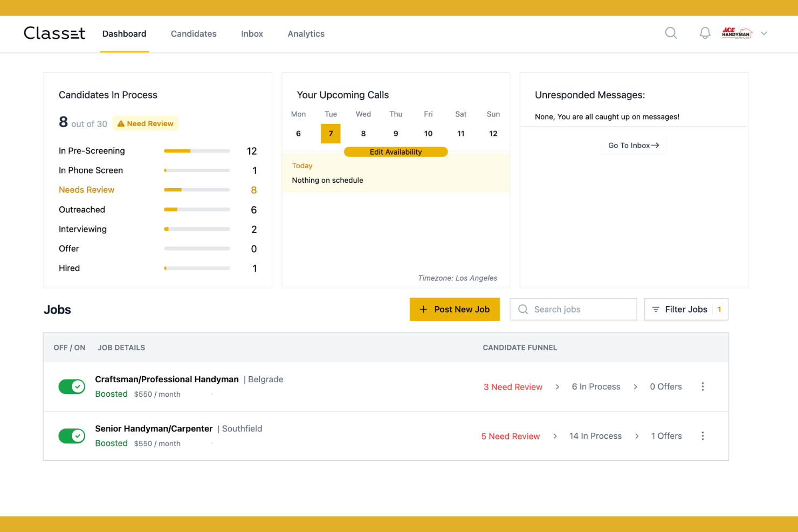The width and height of the screenshot is (798, 532).
Task: Click chevron after 14 In Process
Action: (x=637, y=436)
